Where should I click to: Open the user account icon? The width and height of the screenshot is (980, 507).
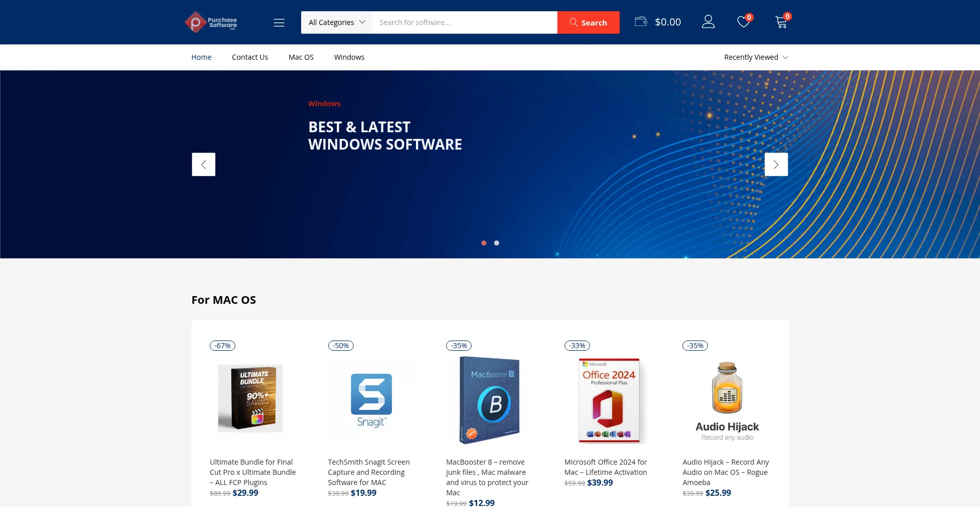[708, 21]
